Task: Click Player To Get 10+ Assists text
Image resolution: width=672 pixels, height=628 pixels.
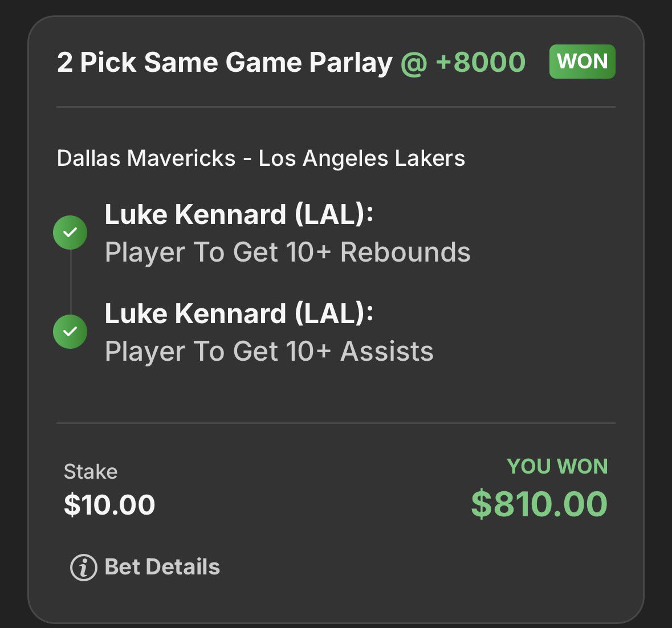Action: pyautogui.click(x=269, y=351)
